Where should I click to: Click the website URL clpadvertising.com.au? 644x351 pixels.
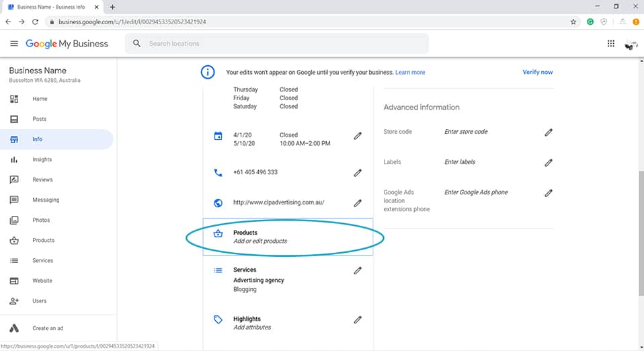(278, 202)
